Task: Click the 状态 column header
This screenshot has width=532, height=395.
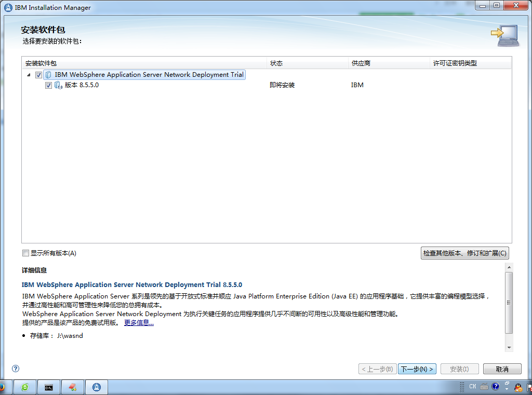Action: 308,63
